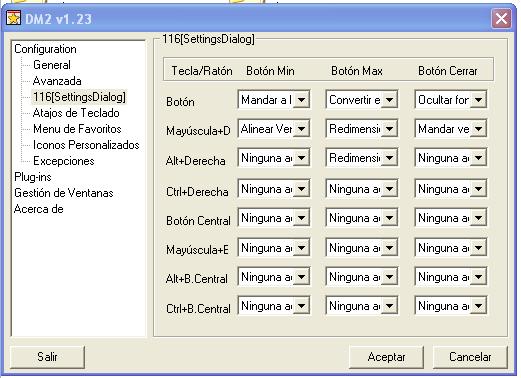Open Mayúscula+E row Botón Cerrar dropdown
The height and width of the screenshot is (378, 521).
click(451, 248)
